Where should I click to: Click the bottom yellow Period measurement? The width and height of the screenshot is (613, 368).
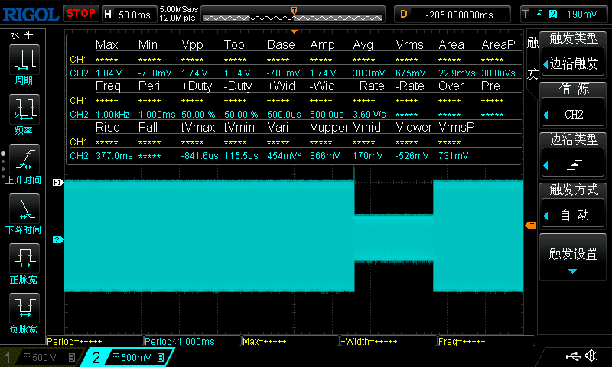click(74, 341)
